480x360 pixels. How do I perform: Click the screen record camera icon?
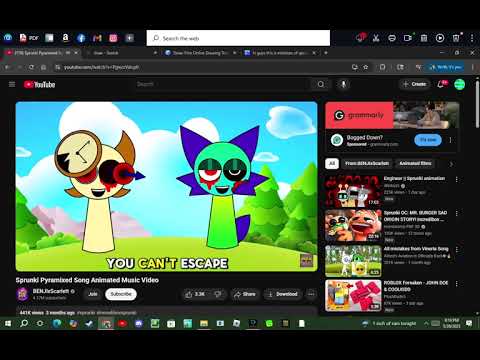coord(408,38)
